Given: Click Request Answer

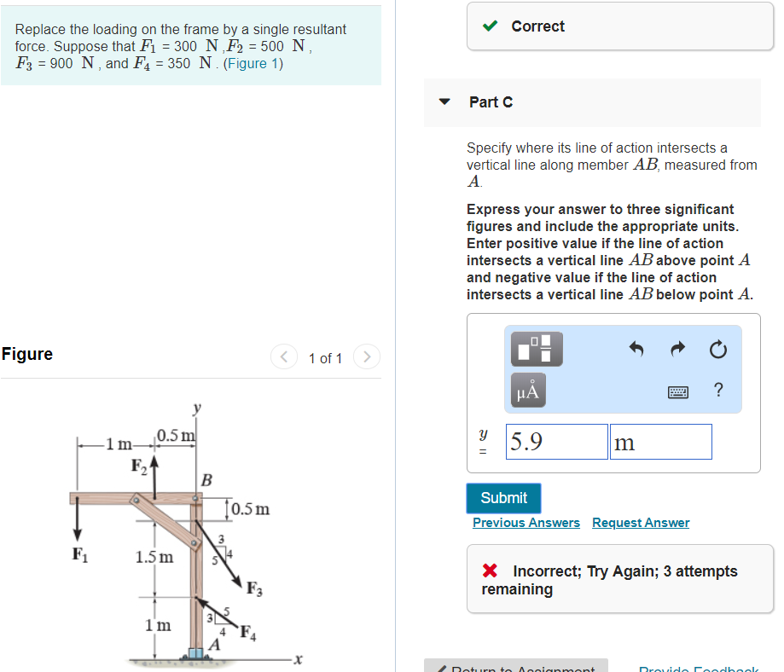Looking at the screenshot, I should tap(640, 523).
